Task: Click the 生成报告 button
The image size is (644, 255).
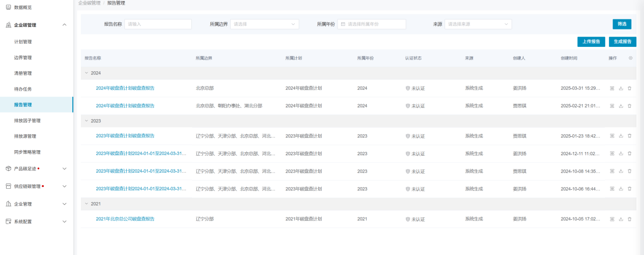Action: (622, 42)
